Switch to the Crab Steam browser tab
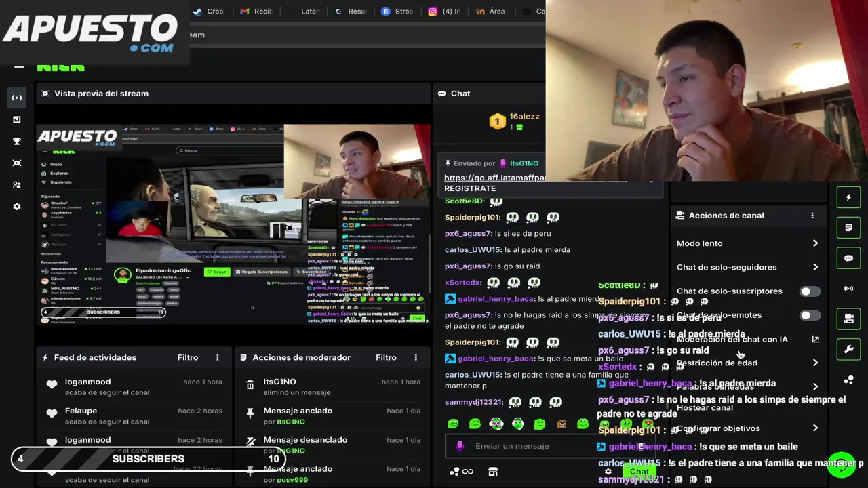This screenshot has width=868, height=488. coord(208,11)
